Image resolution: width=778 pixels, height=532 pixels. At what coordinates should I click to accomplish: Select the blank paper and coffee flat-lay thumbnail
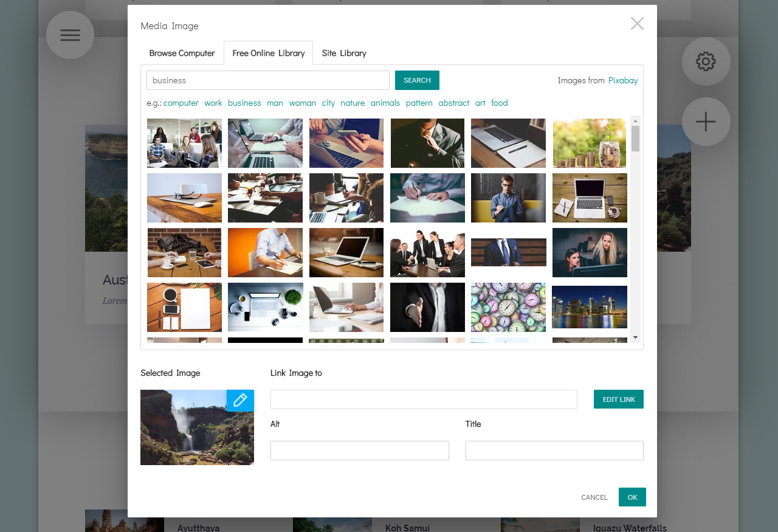[184, 307]
